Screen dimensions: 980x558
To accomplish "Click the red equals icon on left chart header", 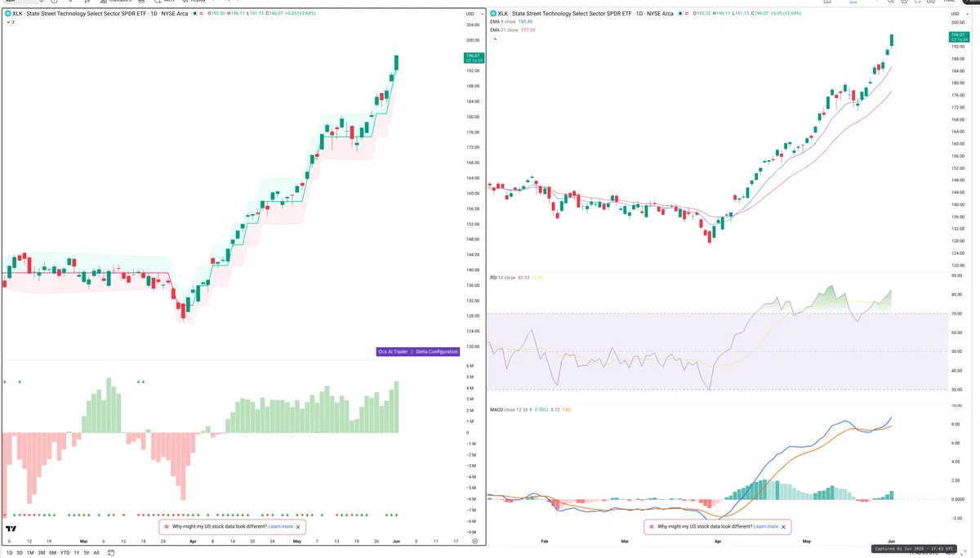I will click(203, 14).
